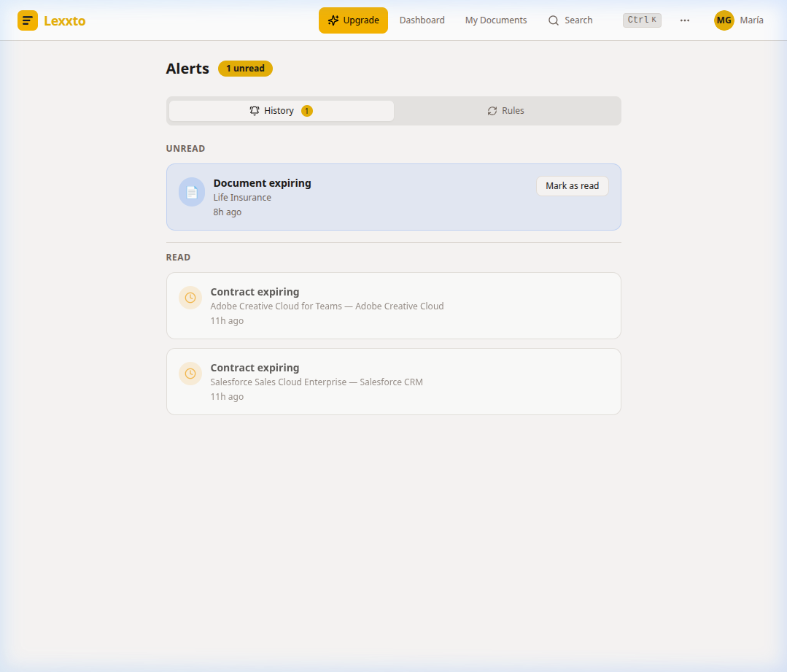
Task: Click the Lexxto logo icon
Action: pyautogui.click(x=28, y=20)
